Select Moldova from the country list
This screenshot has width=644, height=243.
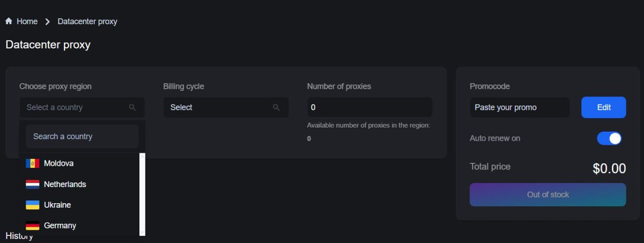(59, 163)
